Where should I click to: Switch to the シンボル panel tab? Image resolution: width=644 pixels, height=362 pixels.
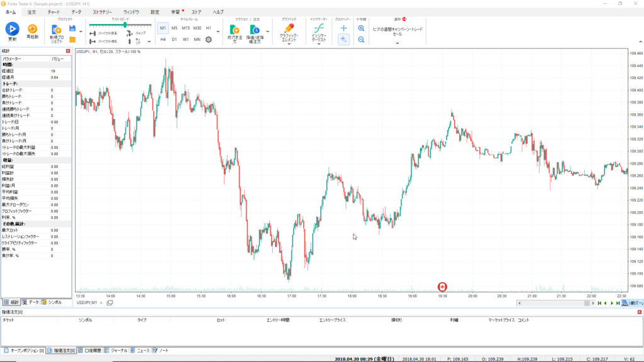click(x=52, y=302)
